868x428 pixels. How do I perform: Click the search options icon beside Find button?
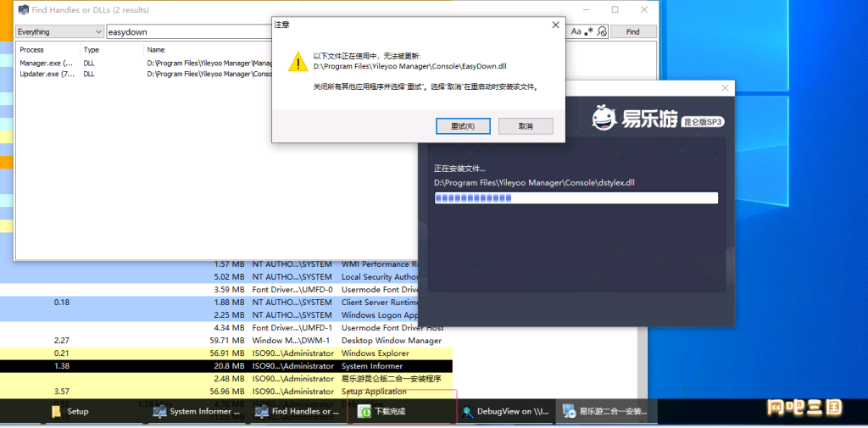pyautogui.click(x=602, y=31)
